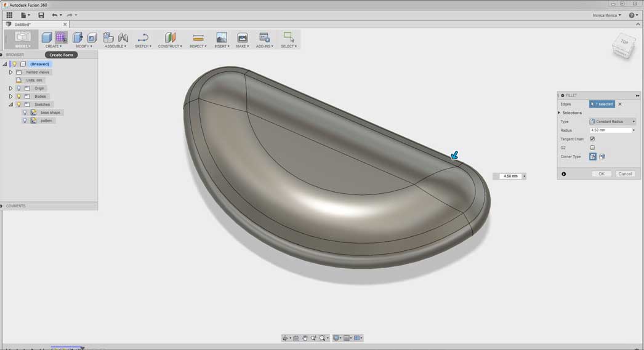644x350 pixels.
Task: Expand the Origin tree node
Action: click(10, 88)
